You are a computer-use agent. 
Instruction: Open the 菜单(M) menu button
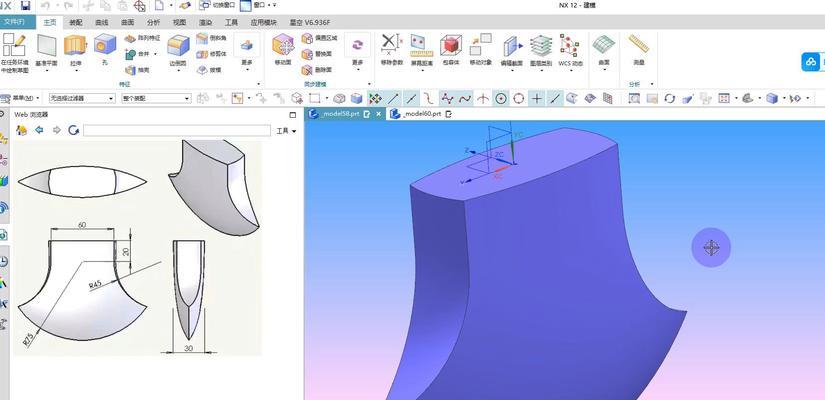[20, 98]
